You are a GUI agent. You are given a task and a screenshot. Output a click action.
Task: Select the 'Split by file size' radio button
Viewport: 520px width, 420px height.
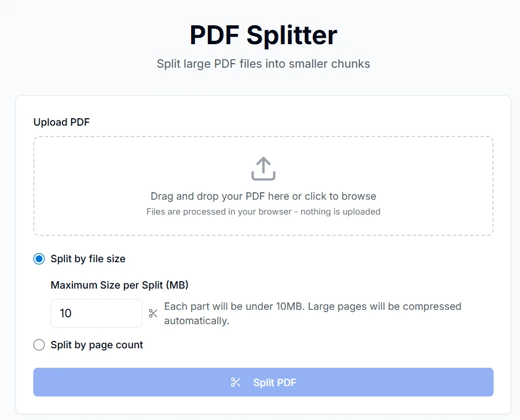tap(38, 259)
